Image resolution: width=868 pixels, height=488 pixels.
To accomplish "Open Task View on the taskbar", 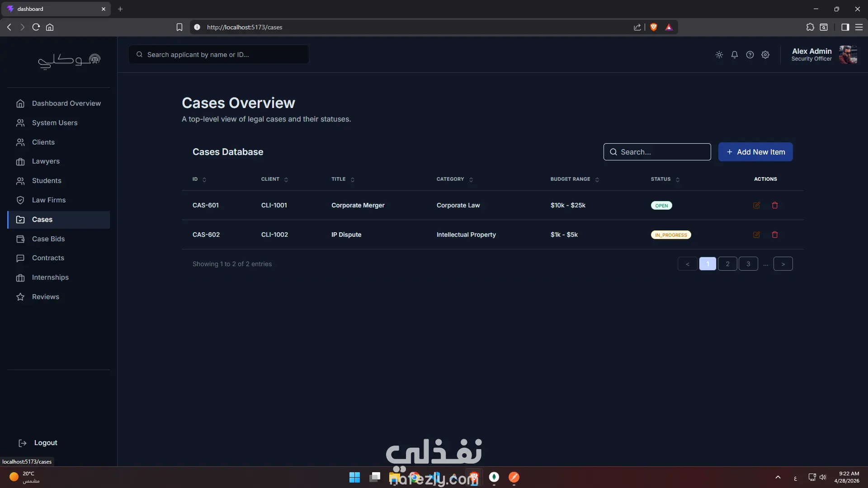I will [x=375, y=477].
